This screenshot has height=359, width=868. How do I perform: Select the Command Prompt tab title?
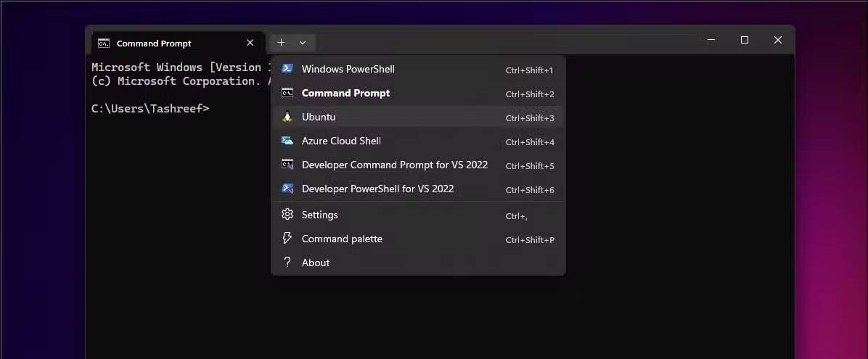point(154,44)
